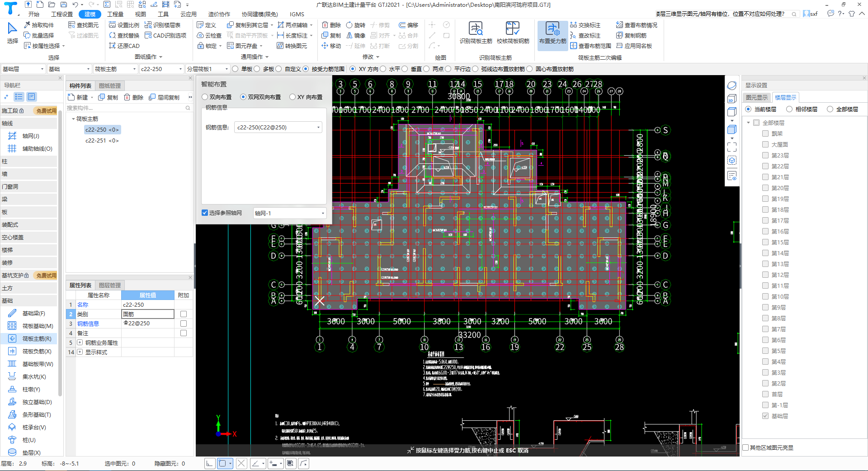The width and height of the screenshot is (868, 471).
Task: Select 桩承台(V) in navigation
Action: pyautogui.click(x=27, y=427)
